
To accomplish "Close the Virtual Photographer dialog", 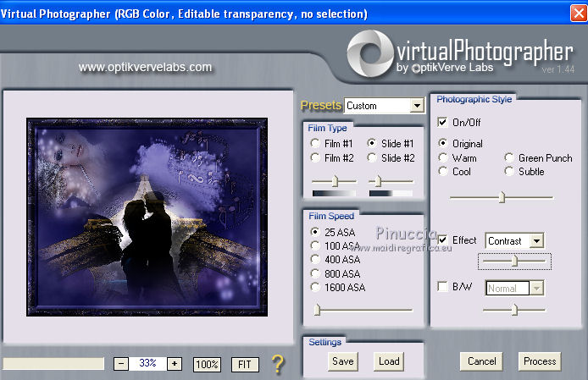I will tap(578, 14).
